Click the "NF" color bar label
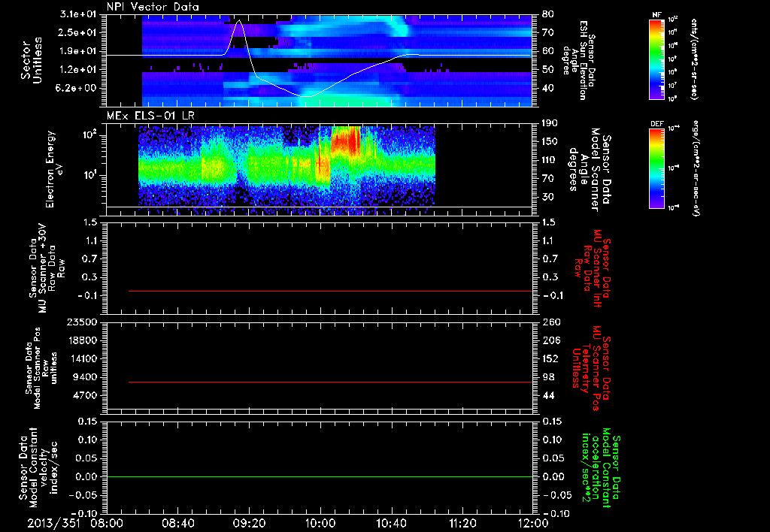Viewport: 770px width, 532px height. pos(656,15)
